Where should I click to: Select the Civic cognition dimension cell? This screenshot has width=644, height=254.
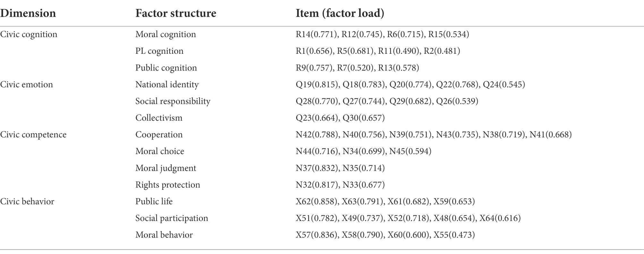(x=29, y=34)
